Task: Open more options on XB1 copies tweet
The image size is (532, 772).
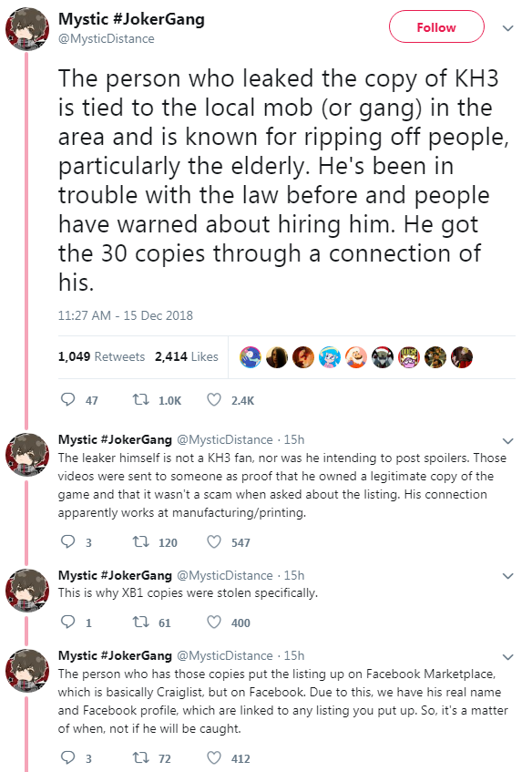Action: [x=508, y=576]
